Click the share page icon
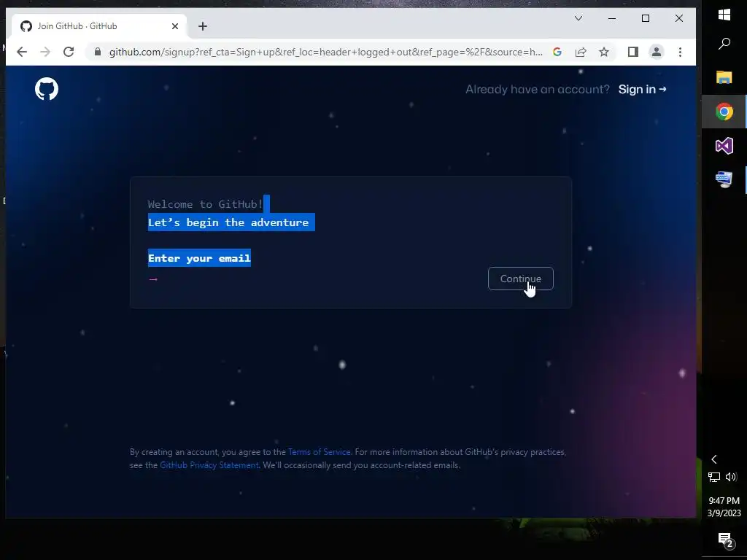The image size is (747, 560). click(580, 52)
